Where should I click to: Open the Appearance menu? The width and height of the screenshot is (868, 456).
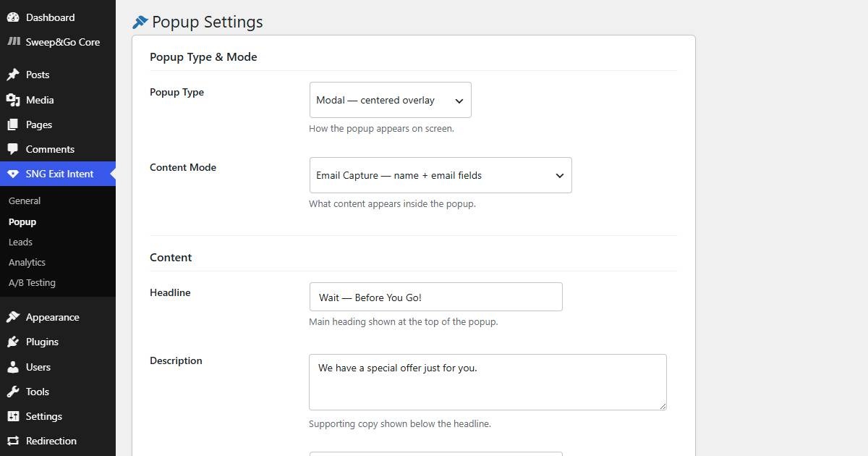58,317
